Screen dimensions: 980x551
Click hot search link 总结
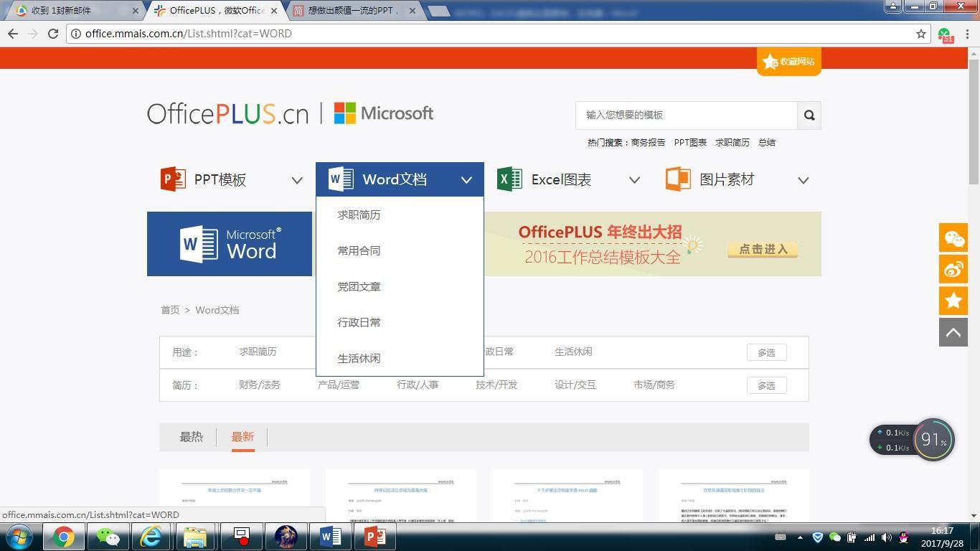[767, 142]
